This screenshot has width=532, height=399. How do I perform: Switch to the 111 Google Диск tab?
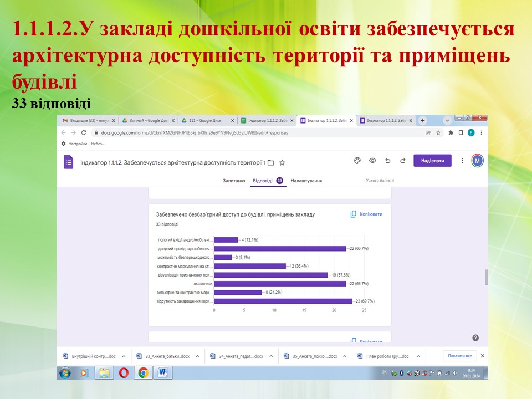click(208, 121)
